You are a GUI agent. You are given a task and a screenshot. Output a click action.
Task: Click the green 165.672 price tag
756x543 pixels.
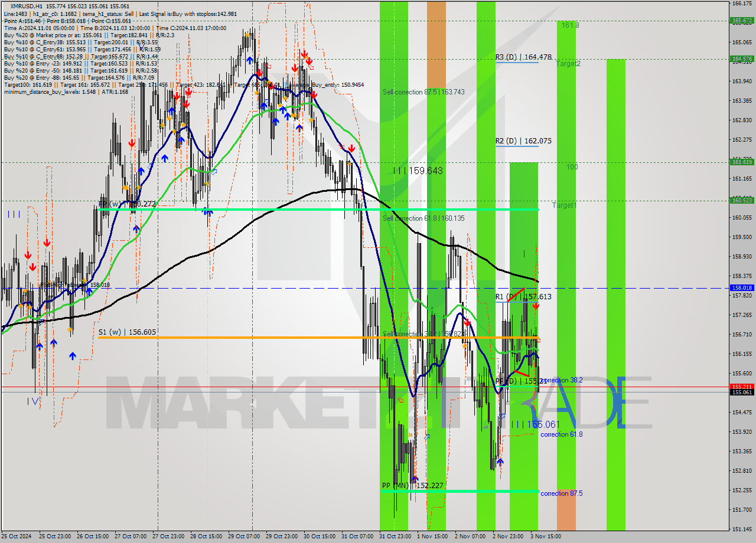pos(742,20)
